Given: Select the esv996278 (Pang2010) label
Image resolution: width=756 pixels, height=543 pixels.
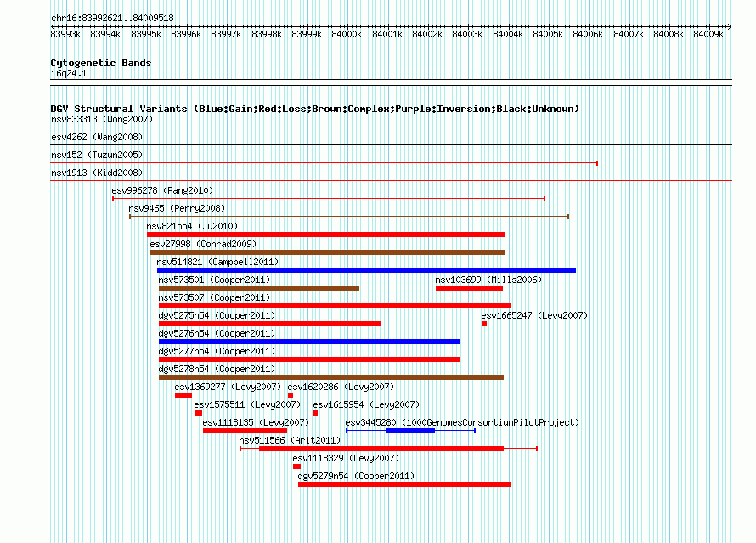Looking at the screenshot, I should pos(162,190).
